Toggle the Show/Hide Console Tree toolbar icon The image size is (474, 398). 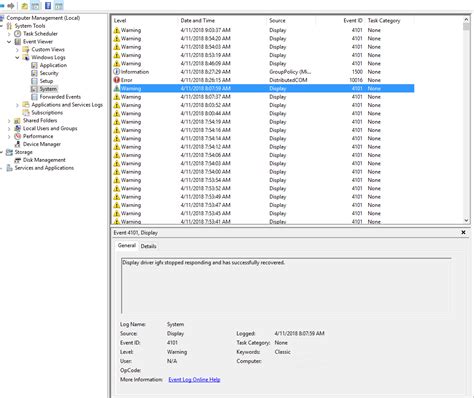[35, 6]
